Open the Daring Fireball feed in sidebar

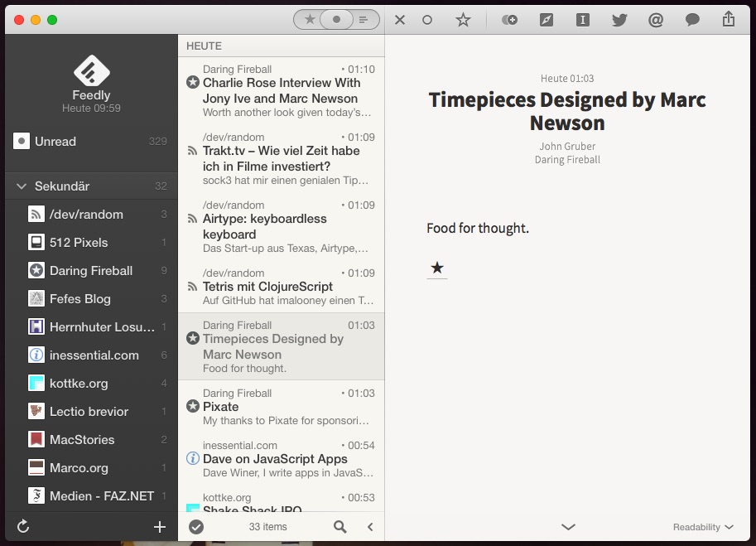point(91,271)
